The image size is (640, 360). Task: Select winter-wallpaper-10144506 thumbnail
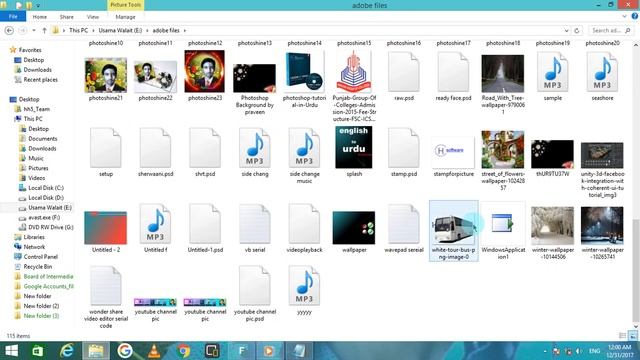click(x=553, y=226)
